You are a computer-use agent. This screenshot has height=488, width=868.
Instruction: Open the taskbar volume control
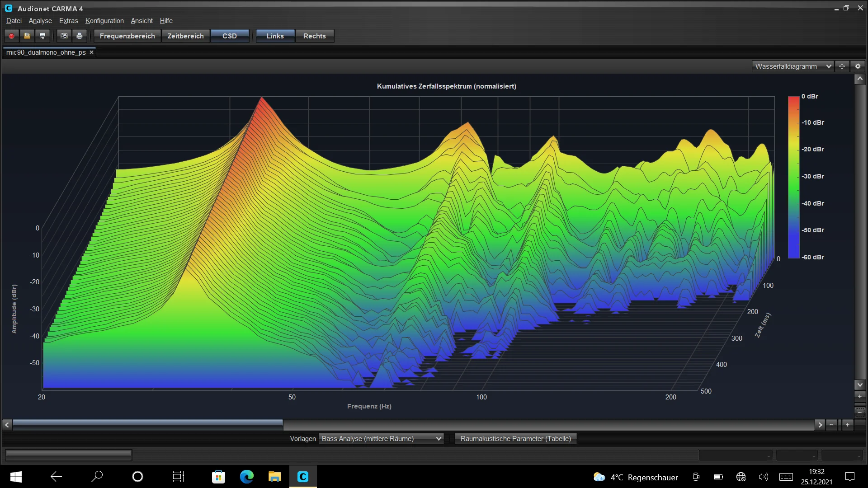pos(763,477)
